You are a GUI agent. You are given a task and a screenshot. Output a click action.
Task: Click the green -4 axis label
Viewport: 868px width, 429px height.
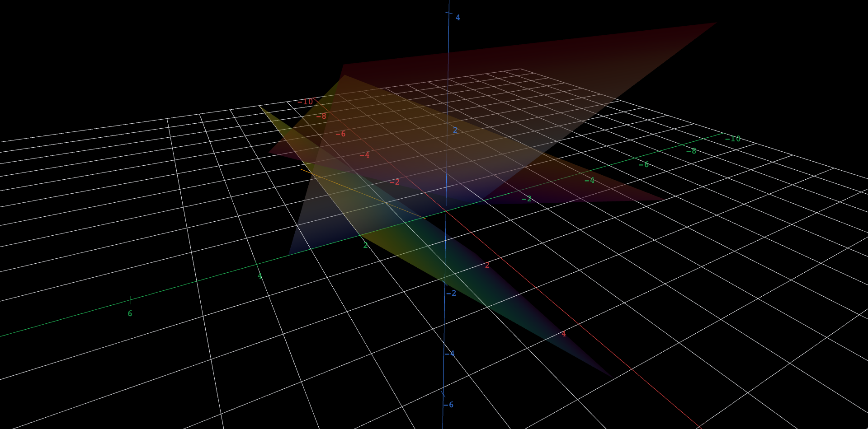pyautogui.click(x=590, y=181)
